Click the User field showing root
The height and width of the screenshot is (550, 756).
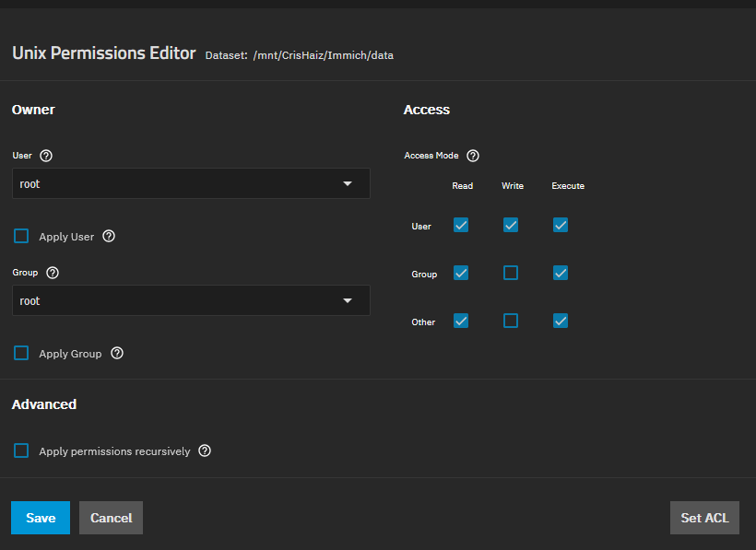click(175, 184)
